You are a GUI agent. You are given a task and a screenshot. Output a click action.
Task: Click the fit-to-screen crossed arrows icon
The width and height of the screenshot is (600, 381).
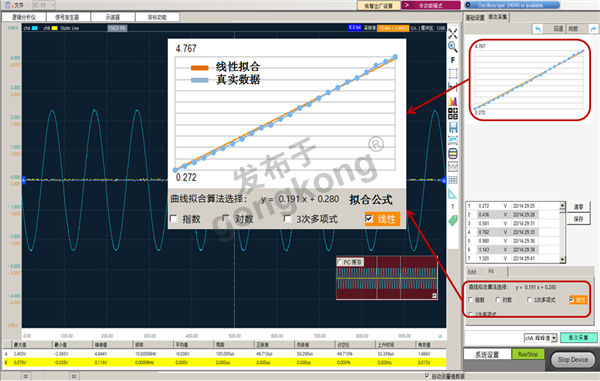(x=453, y=33)
